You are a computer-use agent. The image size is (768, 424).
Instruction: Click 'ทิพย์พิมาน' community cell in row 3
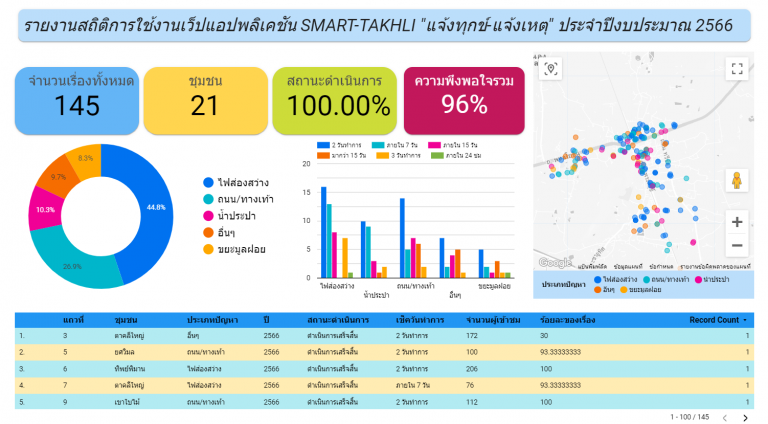(x=130, y=369)
